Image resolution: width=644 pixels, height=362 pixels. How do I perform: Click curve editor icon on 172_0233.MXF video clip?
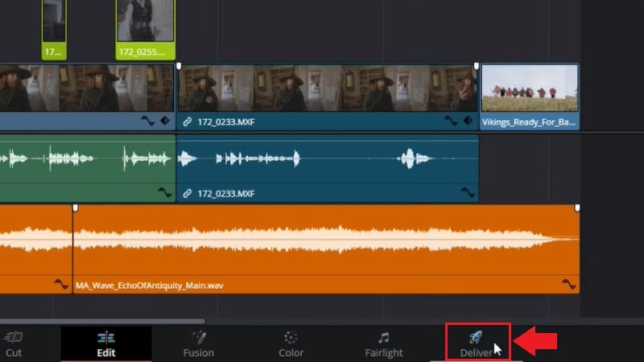pos(451,121)
